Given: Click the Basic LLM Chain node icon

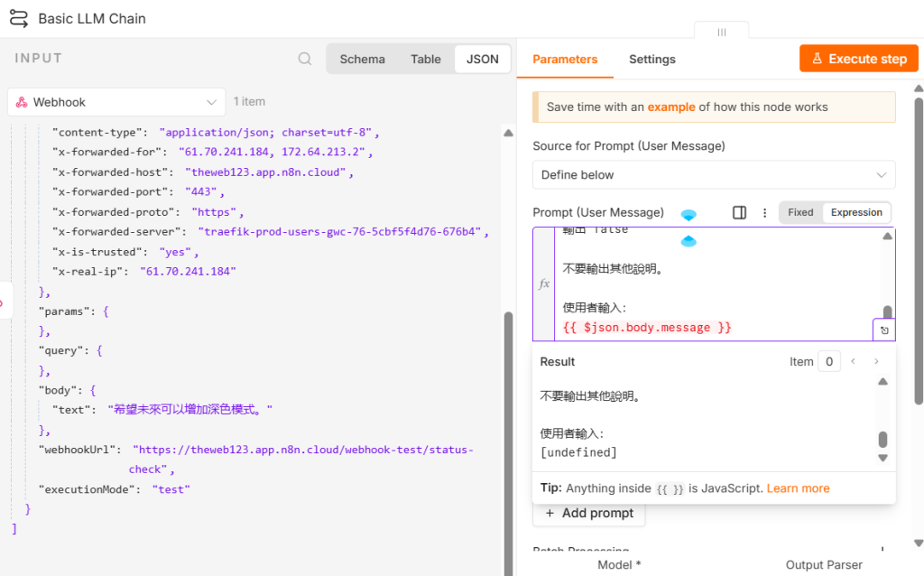Looking at the screenshot, I should click(x=18, y=18).
